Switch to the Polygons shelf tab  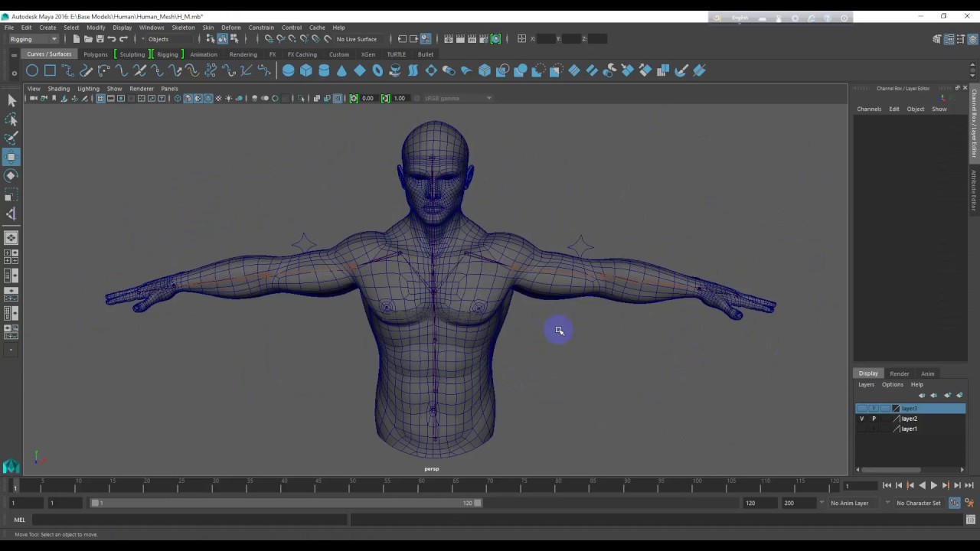pyautogui.click(x=96, y=54)
